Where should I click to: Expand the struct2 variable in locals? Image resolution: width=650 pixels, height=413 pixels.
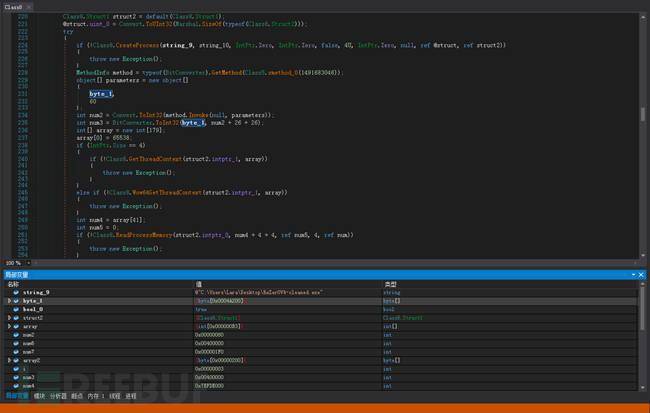(8, 317)
